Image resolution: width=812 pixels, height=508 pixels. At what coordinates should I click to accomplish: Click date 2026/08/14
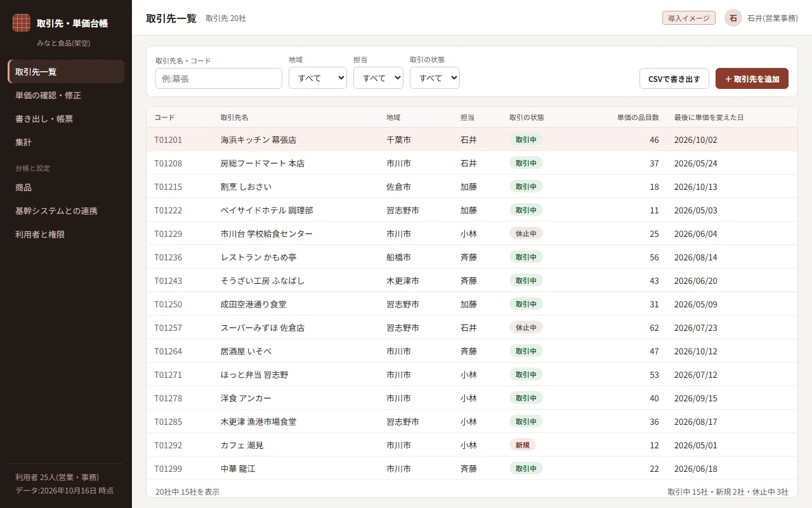pyautogui.click(x=696, y=257)
